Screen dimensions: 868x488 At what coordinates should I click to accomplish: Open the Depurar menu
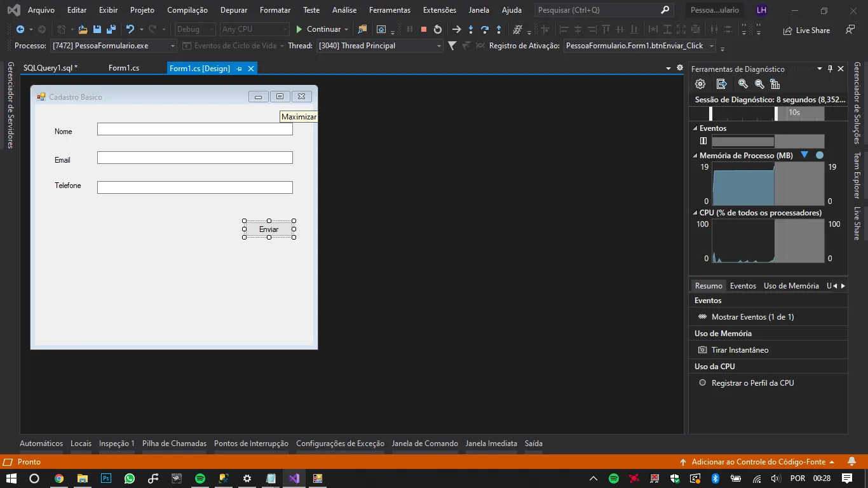click(233, 10)
